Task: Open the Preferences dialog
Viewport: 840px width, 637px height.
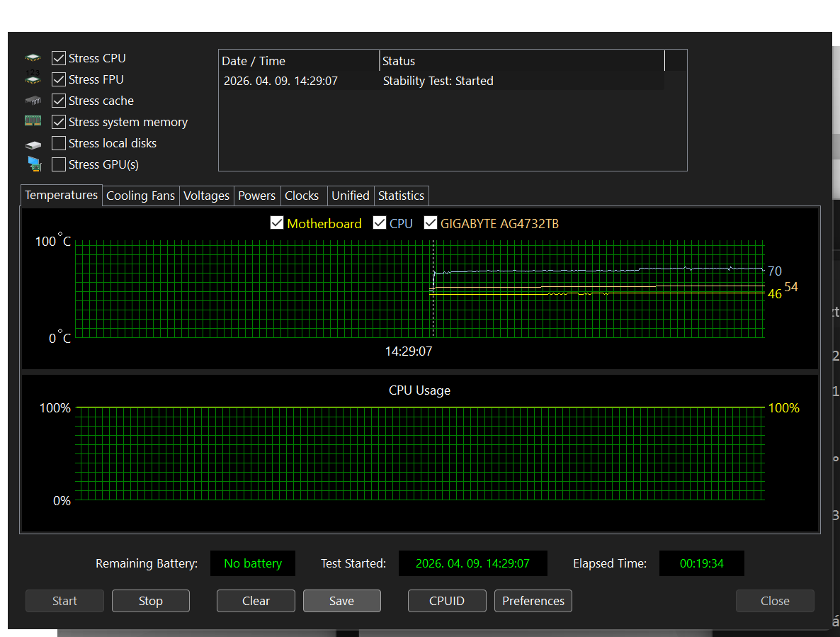Action: tap(533, 601)
